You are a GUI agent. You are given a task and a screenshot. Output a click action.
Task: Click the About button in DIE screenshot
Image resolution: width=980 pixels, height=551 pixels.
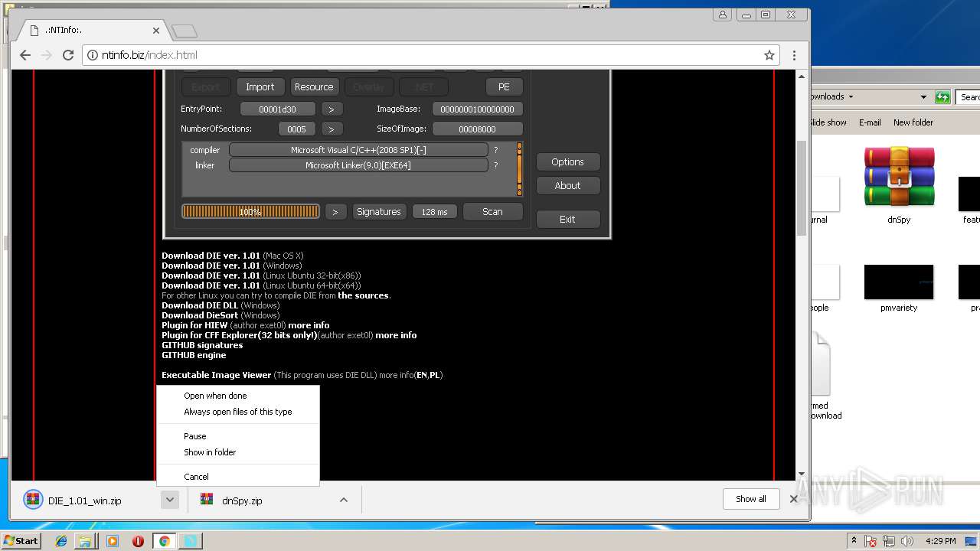(x=567, y=185)
